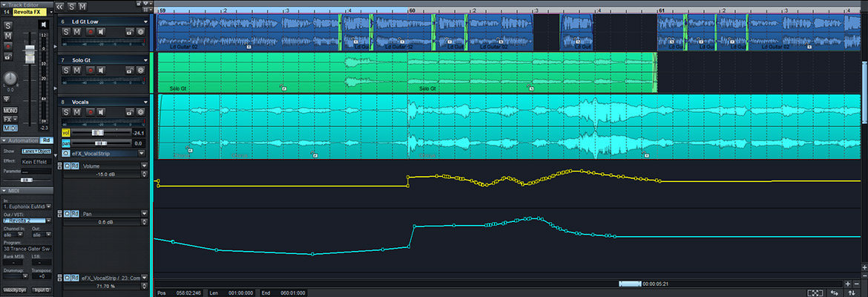Viewport: 868px width, 297px height.
Task: Click the Program 38:Trance Gater field
Action: 27,249
